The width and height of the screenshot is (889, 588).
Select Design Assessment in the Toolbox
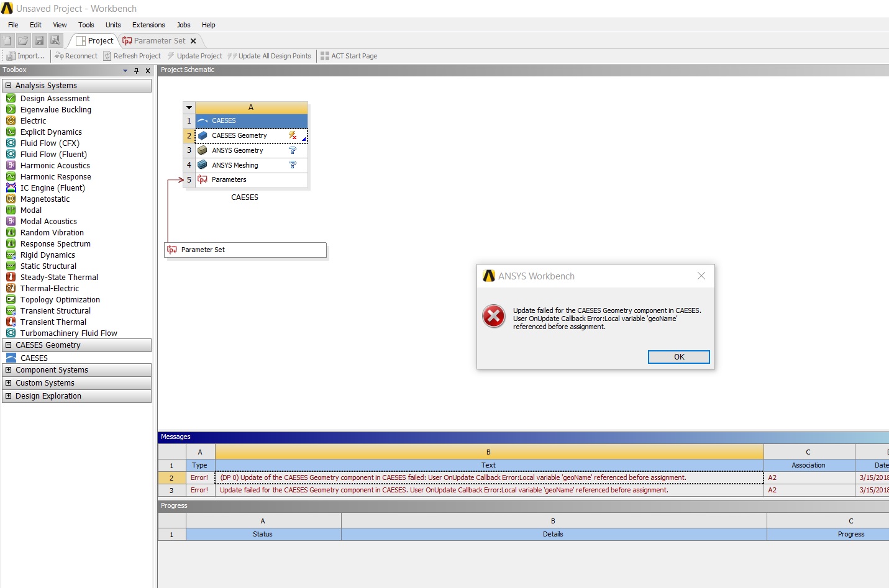coord(55,99)
